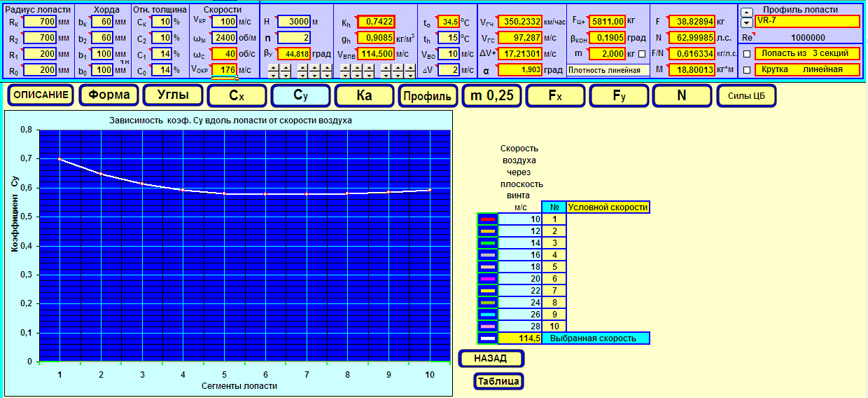Show the Профиль page

[x=428, y=96]
